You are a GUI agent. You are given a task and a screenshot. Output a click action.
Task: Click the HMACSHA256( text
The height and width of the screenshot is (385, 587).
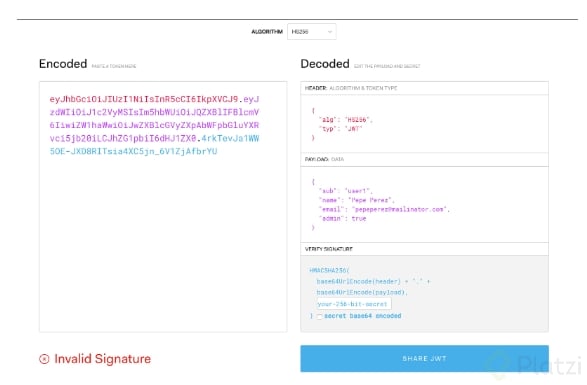(x=329, y=270)
